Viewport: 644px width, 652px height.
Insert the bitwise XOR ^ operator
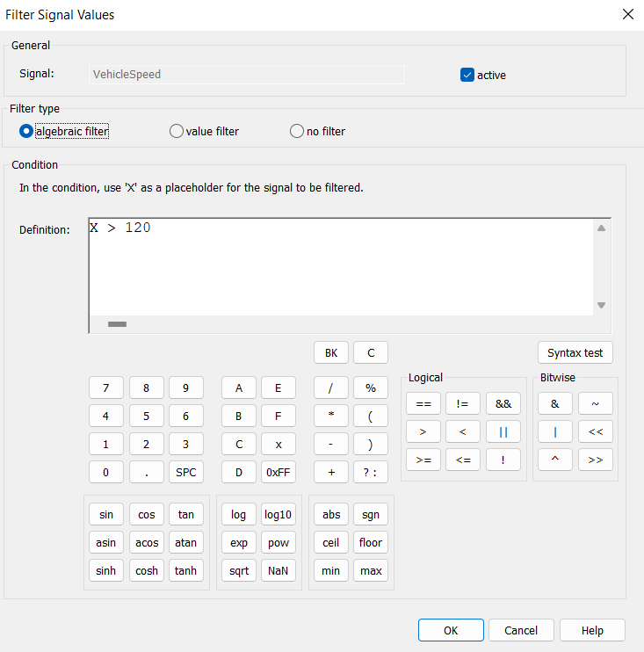[x=555, y=460]
